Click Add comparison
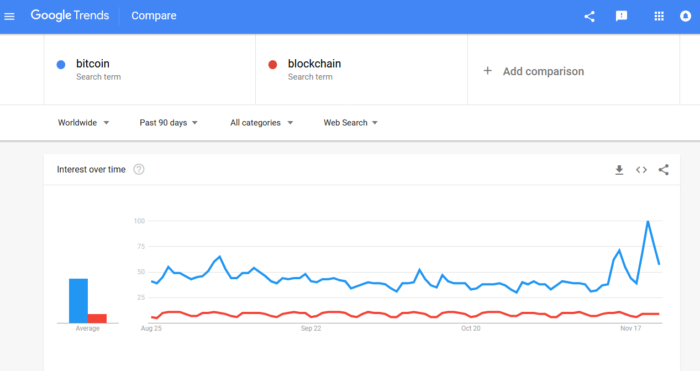 pos(534,71)
